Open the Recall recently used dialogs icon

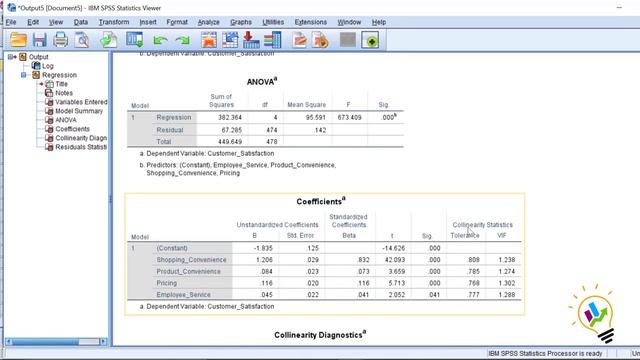134,40
